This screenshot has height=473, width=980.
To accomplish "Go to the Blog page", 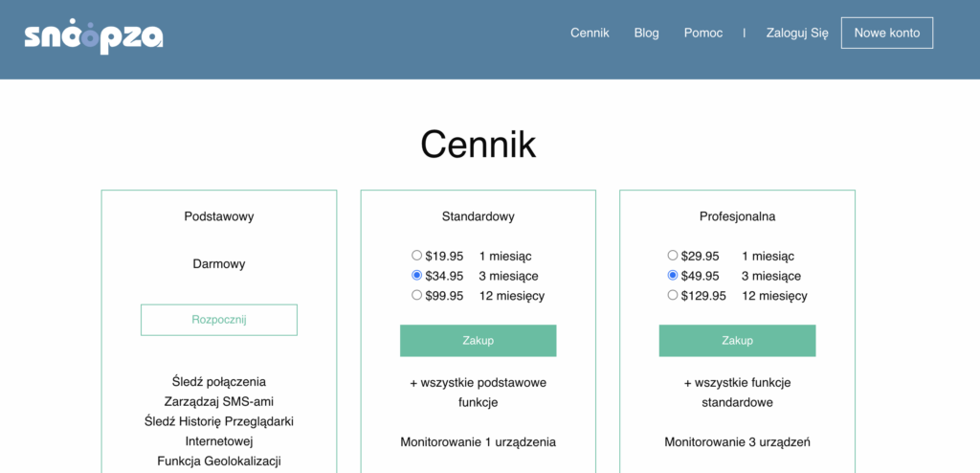I will point(646,33).
